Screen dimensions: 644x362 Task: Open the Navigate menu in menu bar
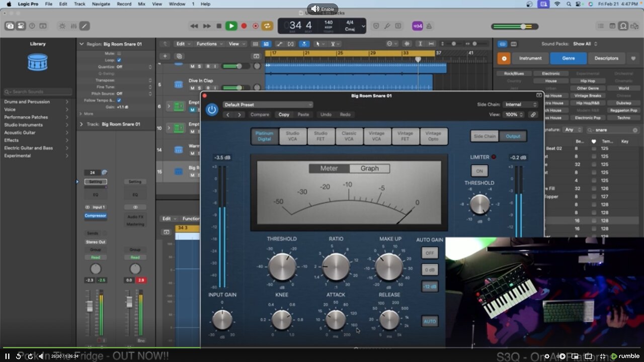pyautogui.click(x=101, y=4)
